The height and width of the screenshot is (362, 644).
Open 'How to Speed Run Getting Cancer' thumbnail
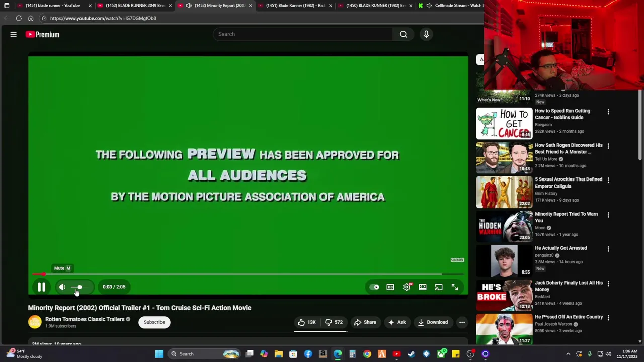(504, 123)
